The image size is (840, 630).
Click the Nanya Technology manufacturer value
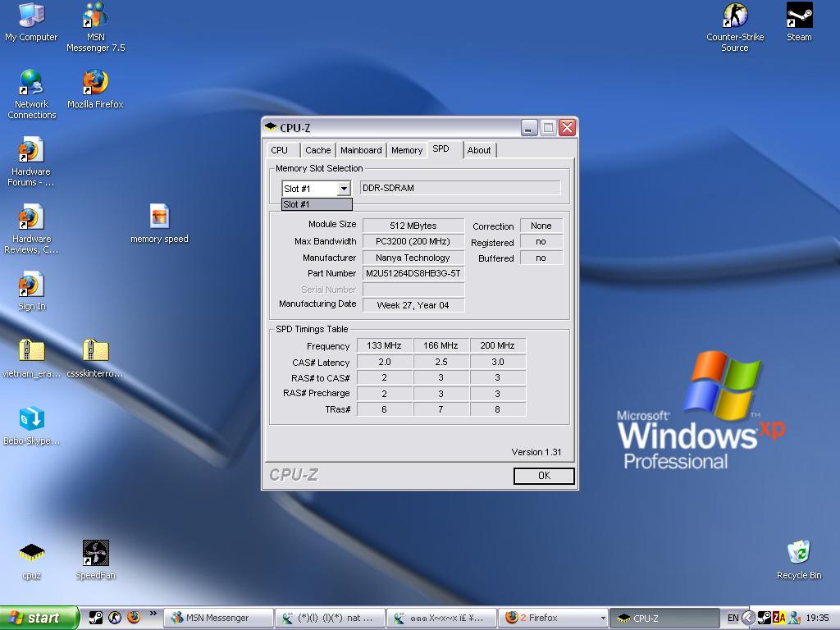coord(413,258)
